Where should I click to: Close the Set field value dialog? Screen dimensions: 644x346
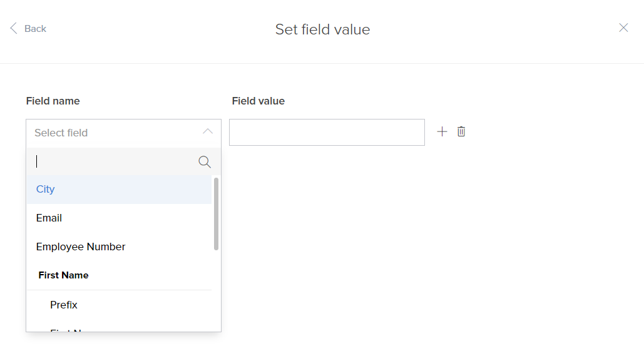point(623,28)
